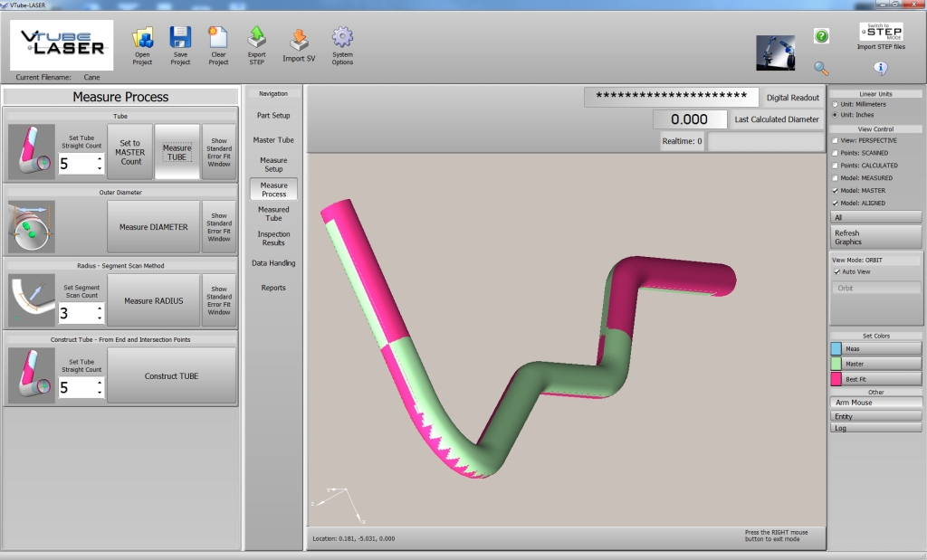Uncheck the Auto View checkbox
927x560 pixels.
click(x=836, y=271)
